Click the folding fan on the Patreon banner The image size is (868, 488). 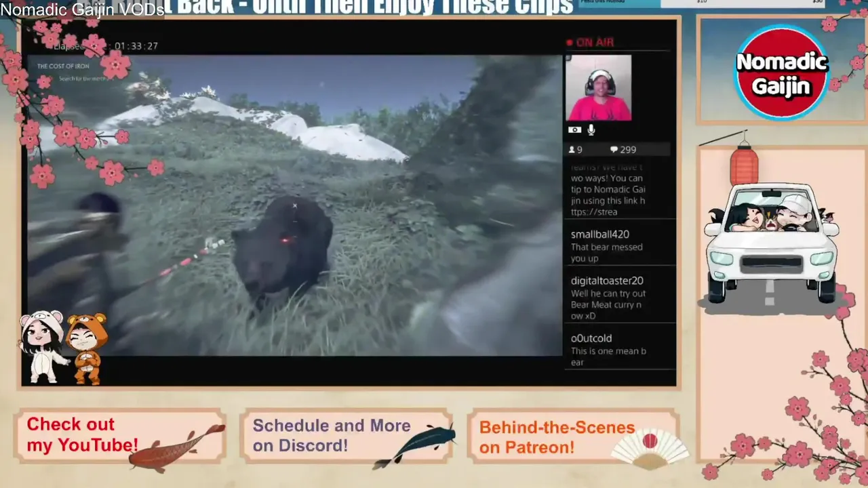[x=650, y=448]
